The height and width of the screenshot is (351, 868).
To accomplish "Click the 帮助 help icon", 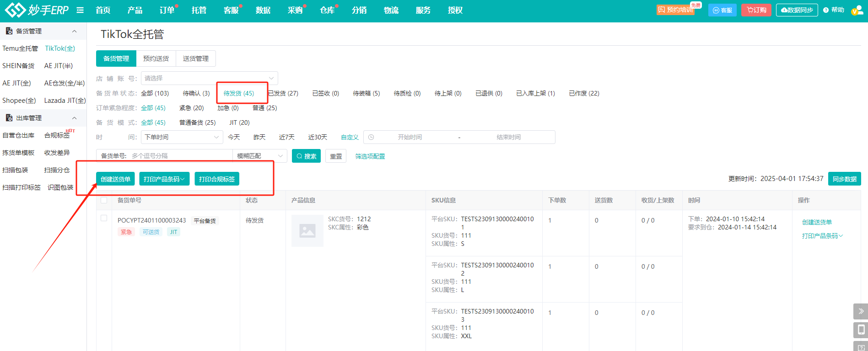I will point(833,10).
